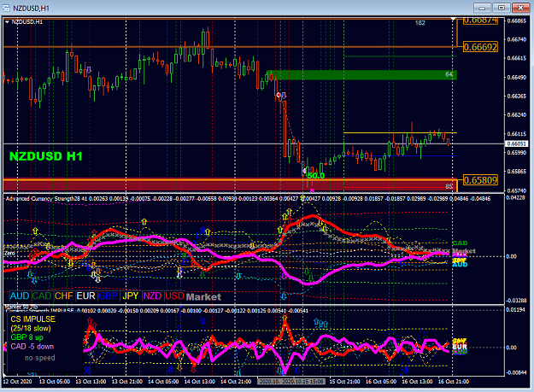Select the red demand zone marked 85
This screenshot has width=534, height=392.
pyautogui.click(x=230, y=186)
